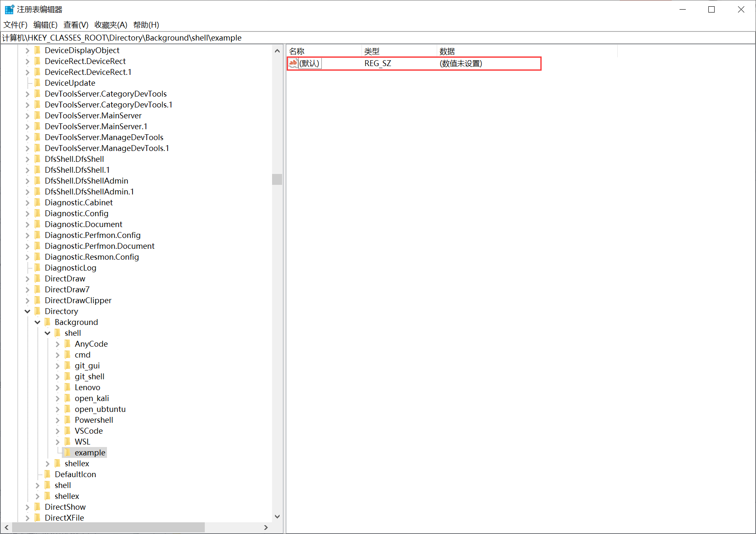
Task: Click the folder icon next to VSCode
Action: click(67, 431)
